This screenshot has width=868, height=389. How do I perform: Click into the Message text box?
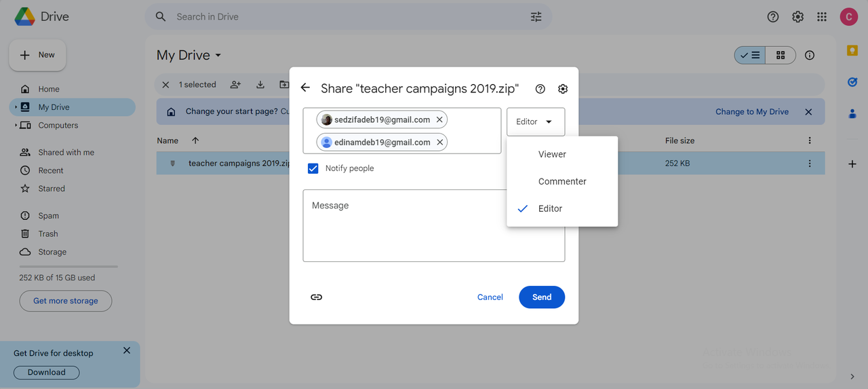tap(434, 225)
